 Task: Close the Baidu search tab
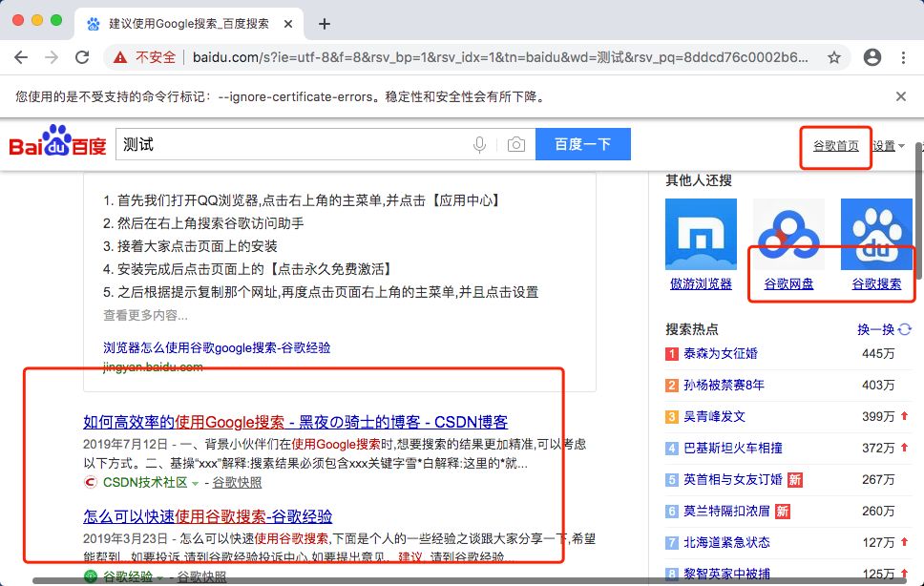click(288, 24)
